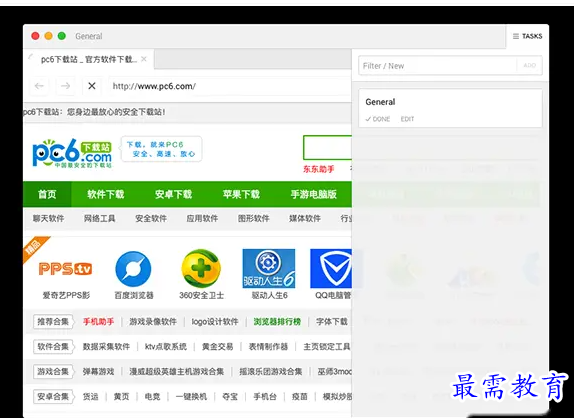
Task: Click the 游戏合集 tag
Action: 53,372
